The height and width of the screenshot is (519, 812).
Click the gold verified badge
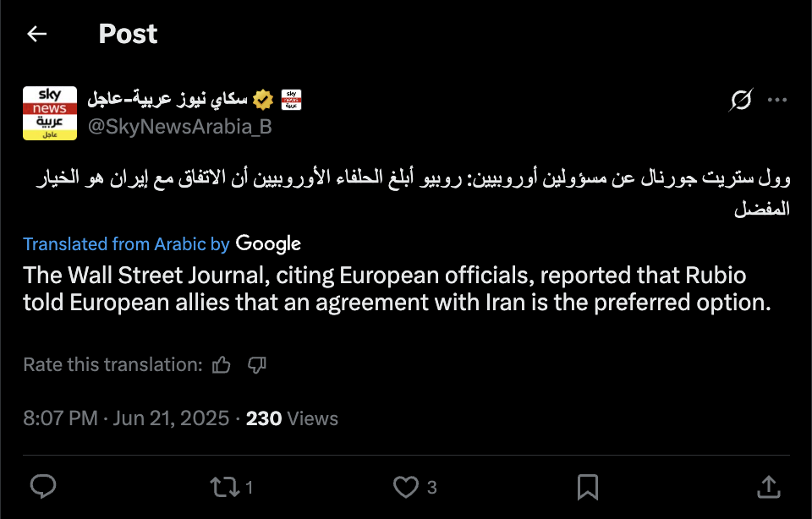click(263, 100)
